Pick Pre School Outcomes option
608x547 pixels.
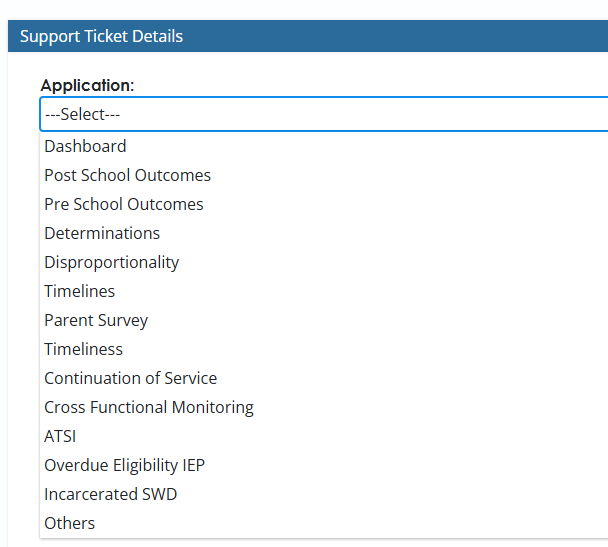click(123, 204)
